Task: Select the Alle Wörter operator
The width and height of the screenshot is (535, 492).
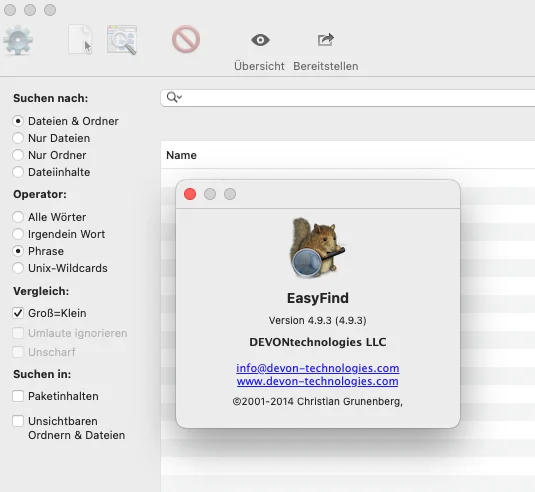Action: point(18,217)
